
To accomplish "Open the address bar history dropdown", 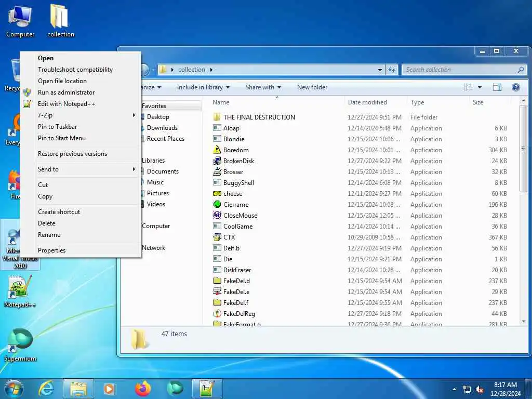I will (380, 70).
